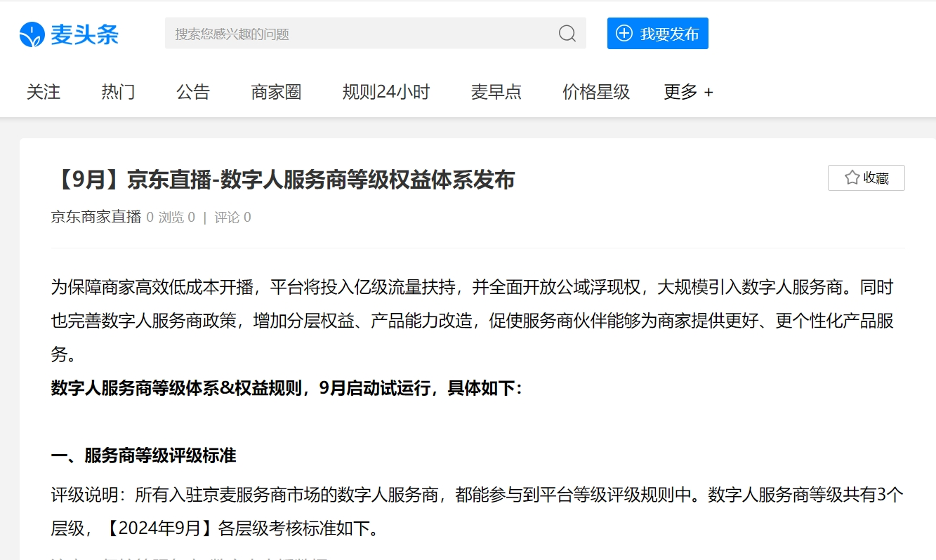The image size is (936, 560).
Task: Switch to the 热门 tab
Action: pyautogui.click(x=118, y=92)
